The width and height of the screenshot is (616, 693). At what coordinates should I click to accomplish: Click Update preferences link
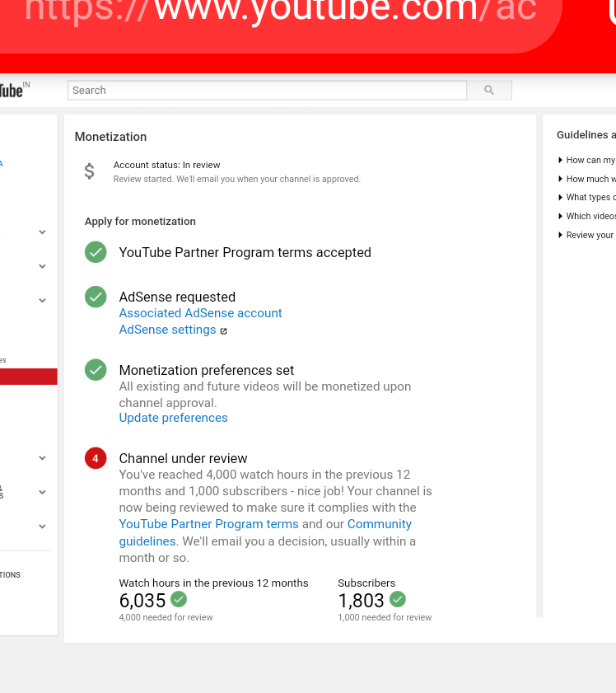point(174,418)
